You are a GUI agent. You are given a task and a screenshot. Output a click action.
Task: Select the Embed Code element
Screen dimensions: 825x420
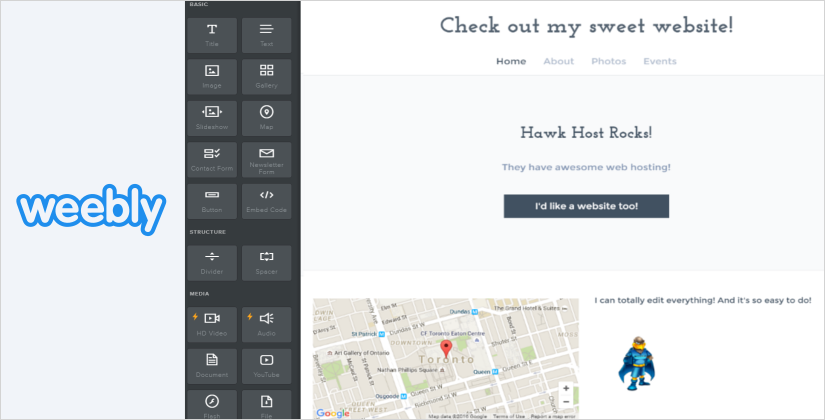(x=266, y=201)
